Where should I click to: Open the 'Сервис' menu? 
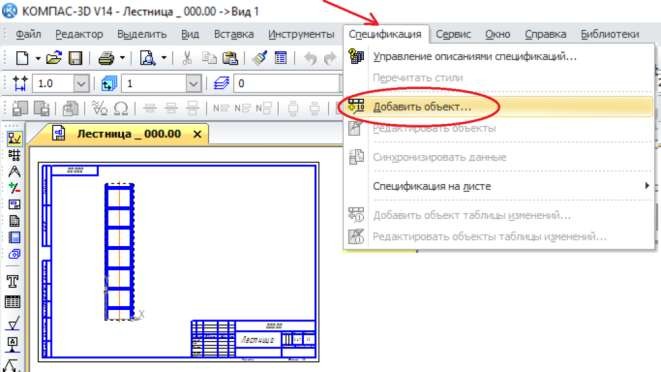453,34
